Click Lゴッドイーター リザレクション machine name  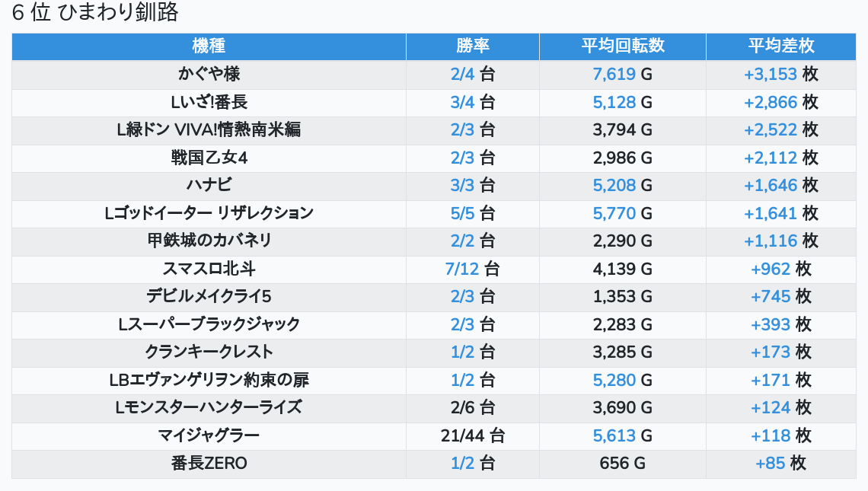(x=209, y=213)
